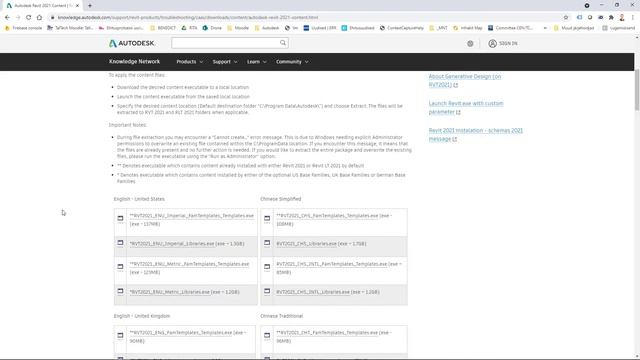
Task: Click the Chinese Traditional heading
Action: tap(282, 316)
